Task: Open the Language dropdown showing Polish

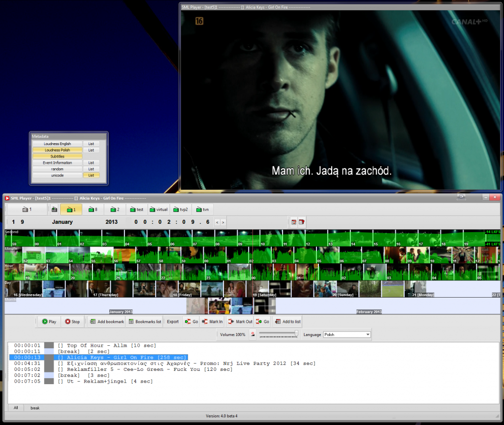Action: (346, 334)
